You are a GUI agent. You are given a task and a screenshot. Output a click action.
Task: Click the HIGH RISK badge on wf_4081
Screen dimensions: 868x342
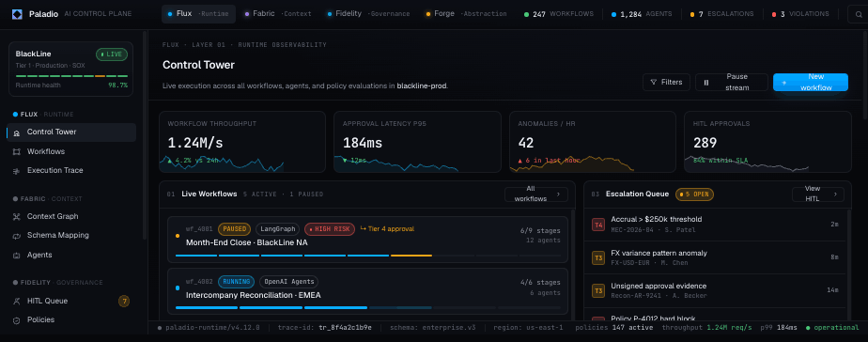(x=330, y=229)
